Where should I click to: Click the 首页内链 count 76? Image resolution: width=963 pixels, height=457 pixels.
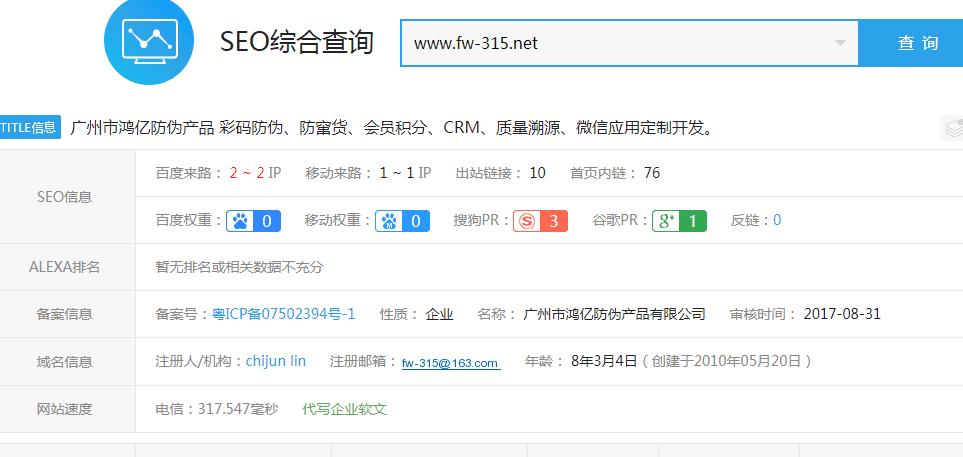652,173
